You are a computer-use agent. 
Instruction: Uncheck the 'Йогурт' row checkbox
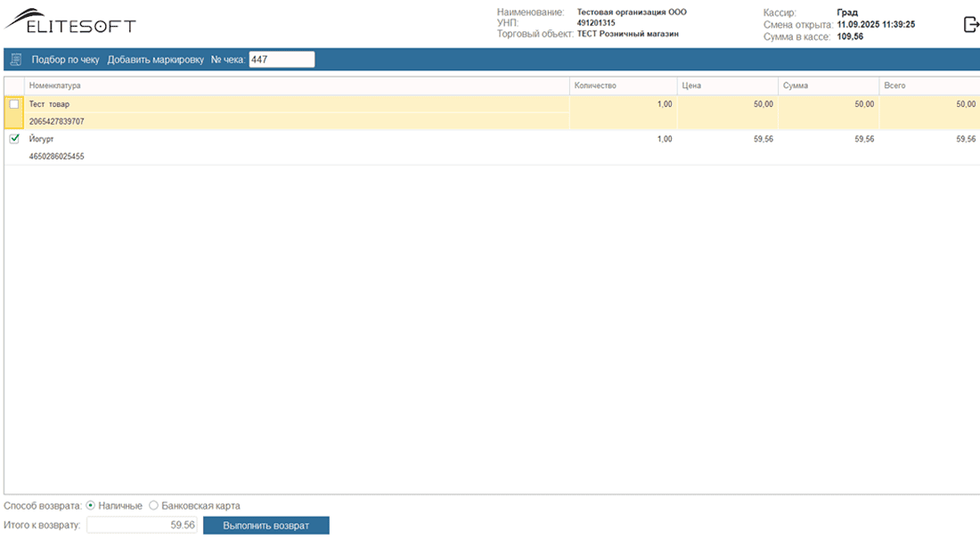tap(14, 139)
